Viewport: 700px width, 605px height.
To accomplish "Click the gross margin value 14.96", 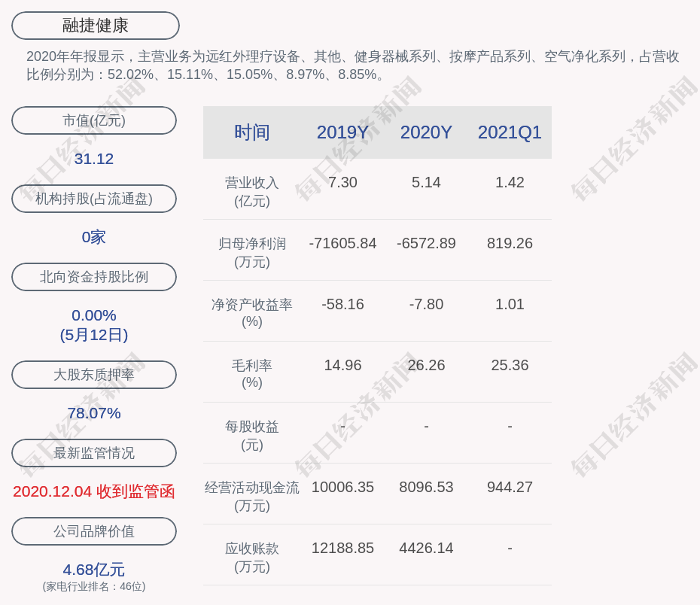I will pyautogui.click(x=343, y=366).
